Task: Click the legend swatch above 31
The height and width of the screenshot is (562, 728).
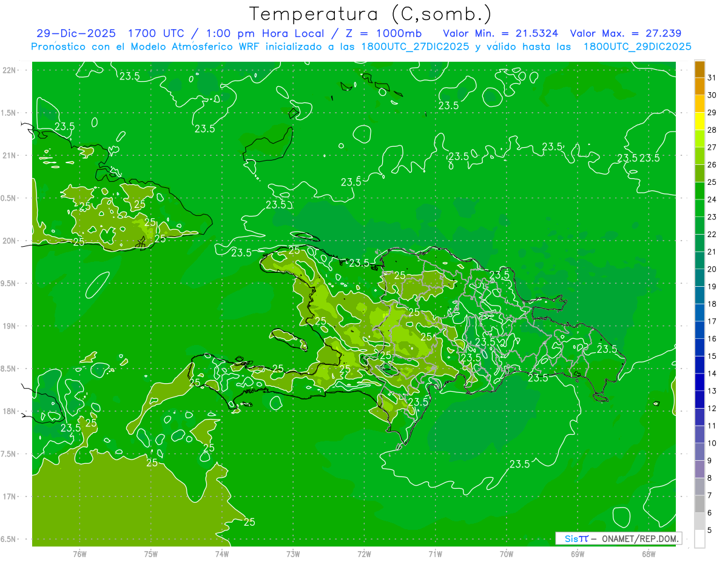Action: click(x=699, y=69)
